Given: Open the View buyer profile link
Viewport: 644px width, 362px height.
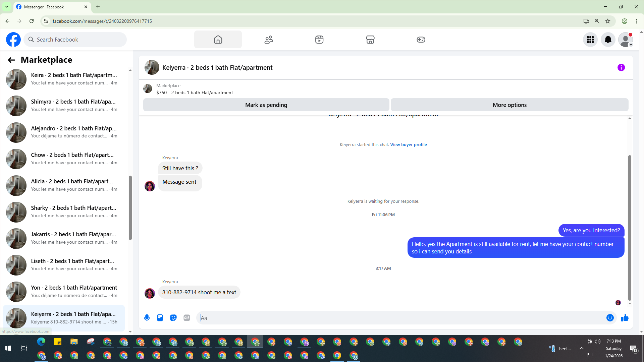Looking at the screenshot, I should (408, 145).
